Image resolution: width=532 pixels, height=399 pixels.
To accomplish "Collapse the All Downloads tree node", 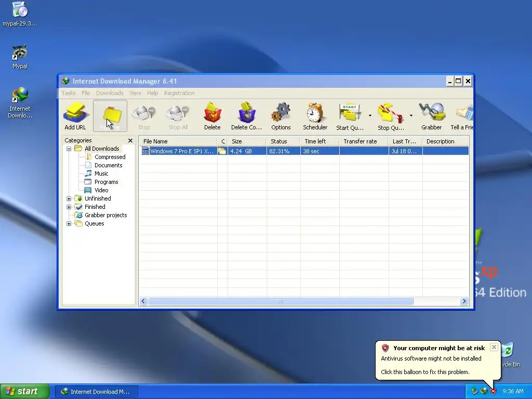I will pyautogui.click(x=69, y=149).
